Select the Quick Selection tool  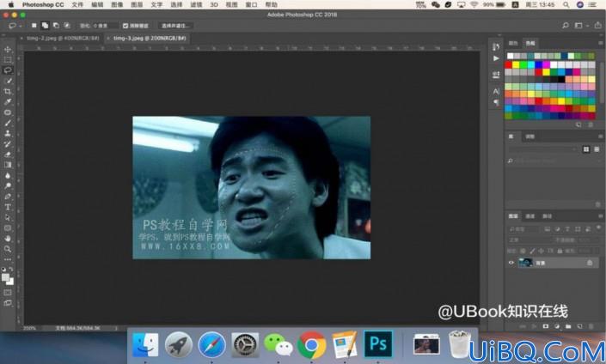point(8,81)
